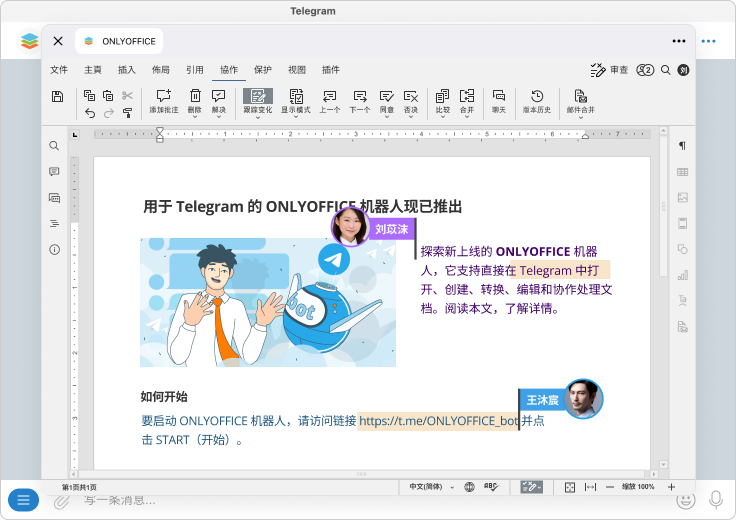Open mail merge settings in right sidebar

(x=682, y=327)
